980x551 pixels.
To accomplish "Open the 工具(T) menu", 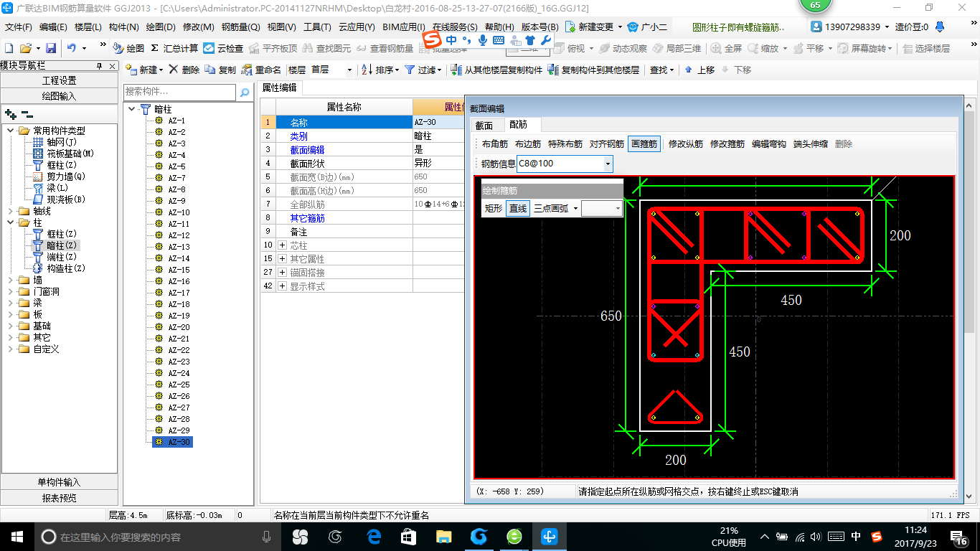I will (x=317, y=27).
